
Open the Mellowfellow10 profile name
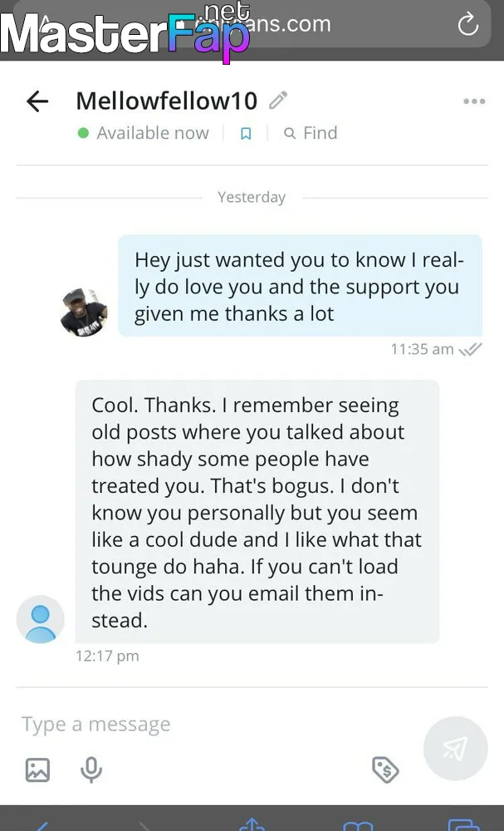click(x=167, y=101)
